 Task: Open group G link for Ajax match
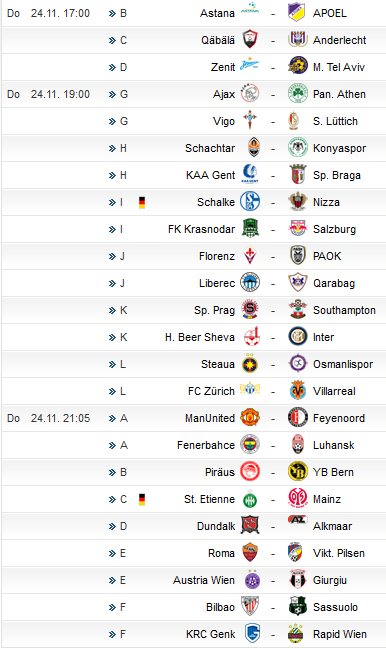118,94
